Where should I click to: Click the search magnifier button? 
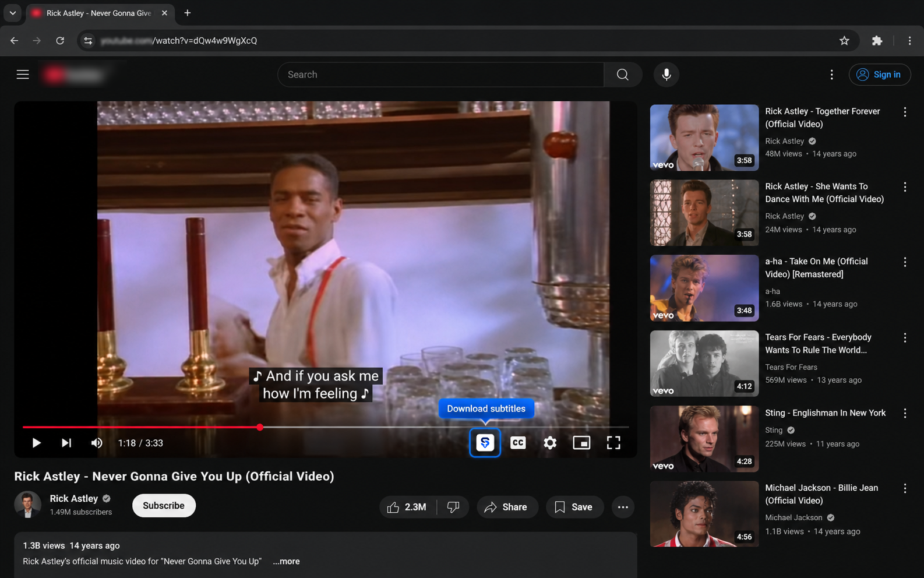[x=623, y=75]
